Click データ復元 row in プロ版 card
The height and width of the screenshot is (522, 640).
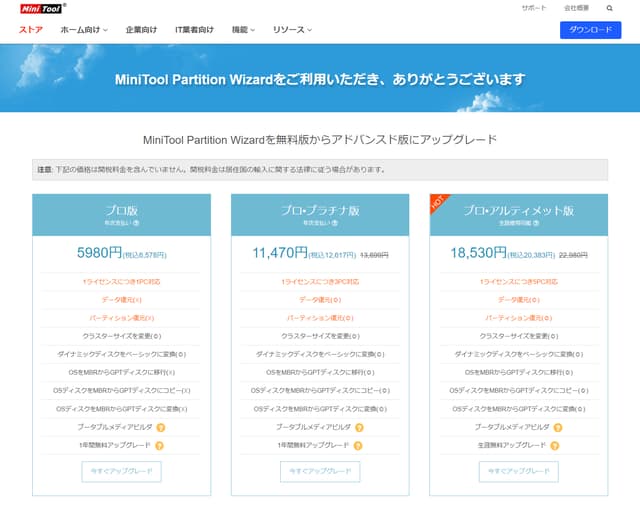pyautogui.click(x=122, y=300)
